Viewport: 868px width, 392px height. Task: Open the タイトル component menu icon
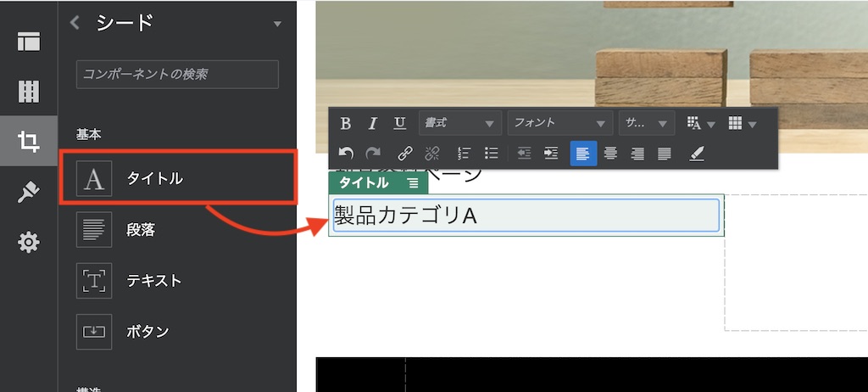click(x=413, y=183)
